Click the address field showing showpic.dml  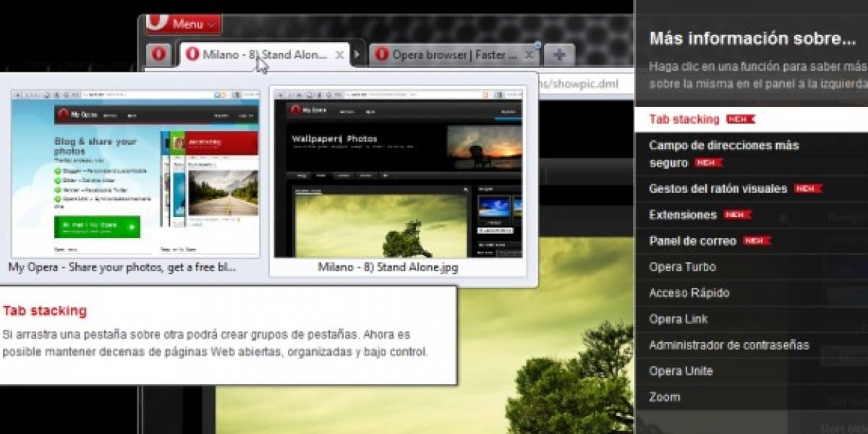586,83
